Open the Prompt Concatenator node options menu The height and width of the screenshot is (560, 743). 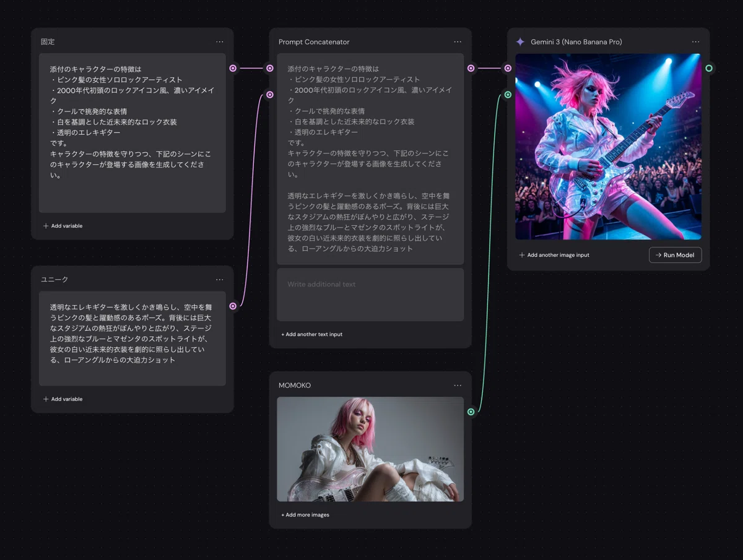(x=458, y=42)
